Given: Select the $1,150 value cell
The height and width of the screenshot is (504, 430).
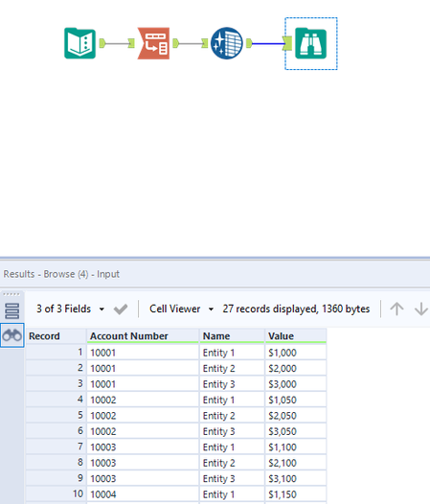Looking at the screenshot, I should (296, 494).
